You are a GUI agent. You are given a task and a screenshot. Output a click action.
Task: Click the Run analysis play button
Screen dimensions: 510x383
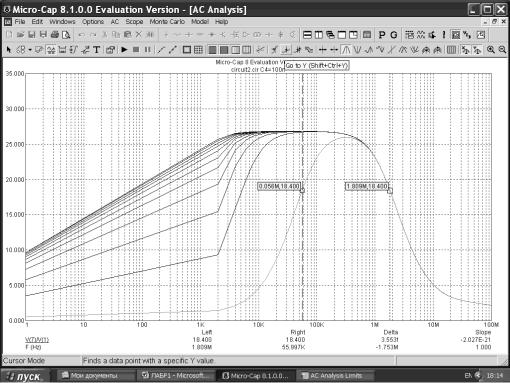tap(124, 50)
